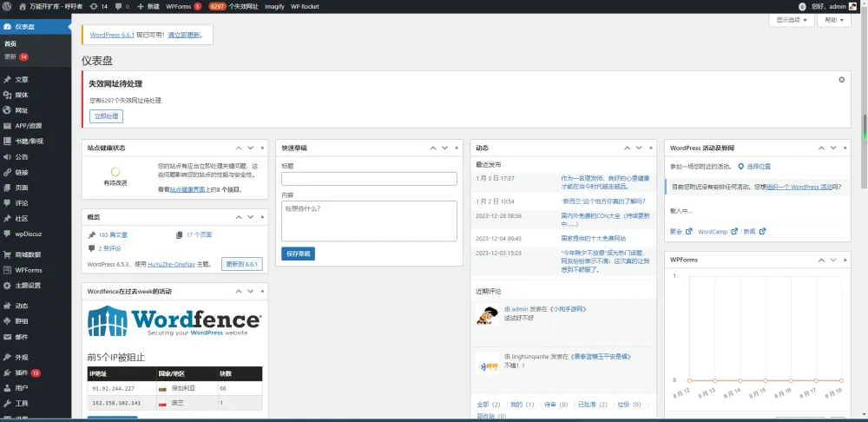The width and height of the screenshot is (868, 422).
Task: Open 商城数据 in the sidebar
Action: (x=28, y=254)
